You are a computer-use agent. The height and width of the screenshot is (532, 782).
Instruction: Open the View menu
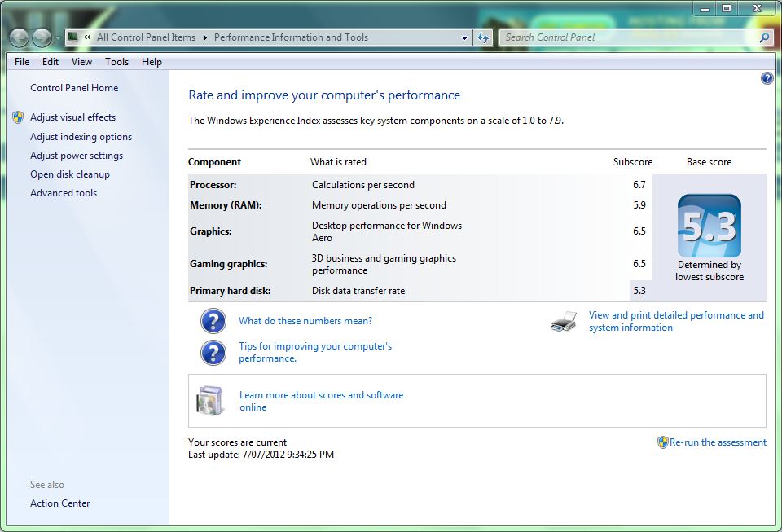pos(81,62)
